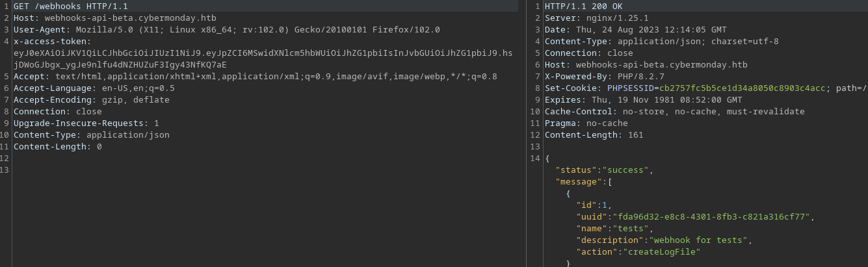Click the Accept-Language header line

pyautogui.click(x=94, y=88)
